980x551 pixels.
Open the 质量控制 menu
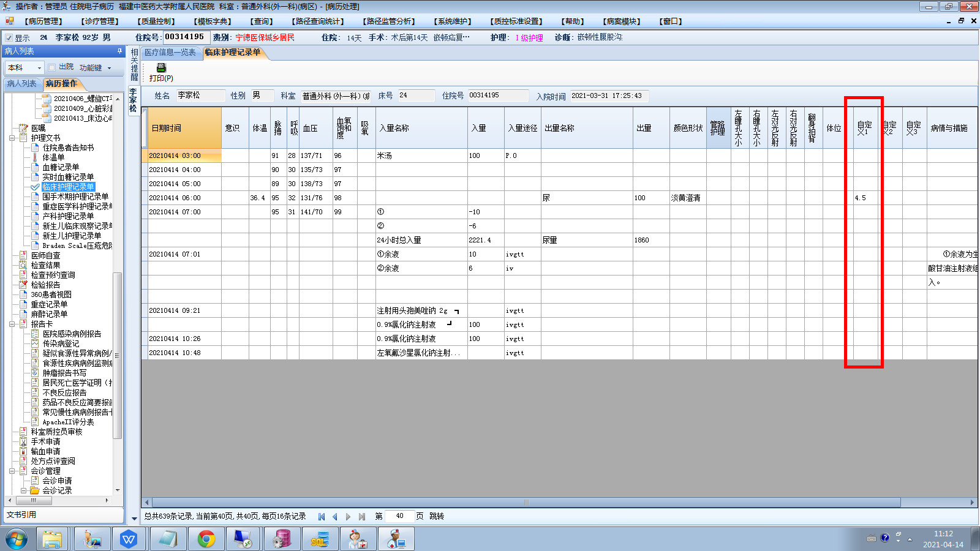(x=157, y=21)
